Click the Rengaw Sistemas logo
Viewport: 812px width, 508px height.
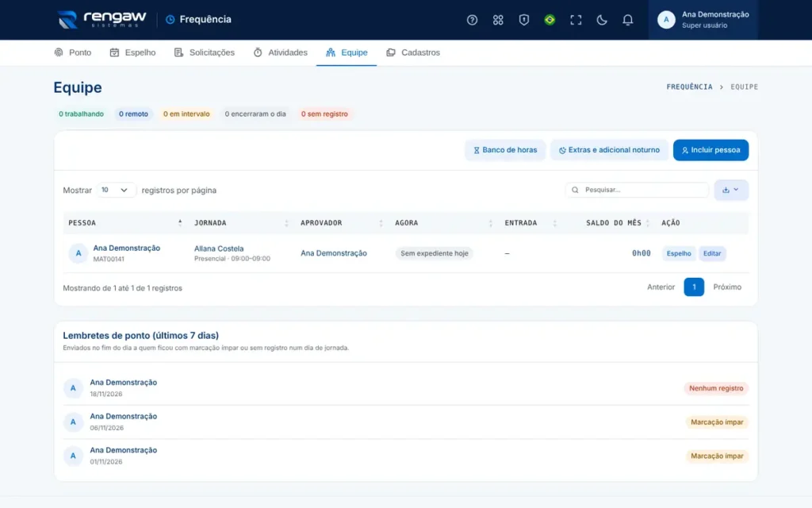click(x=101, y=19)
